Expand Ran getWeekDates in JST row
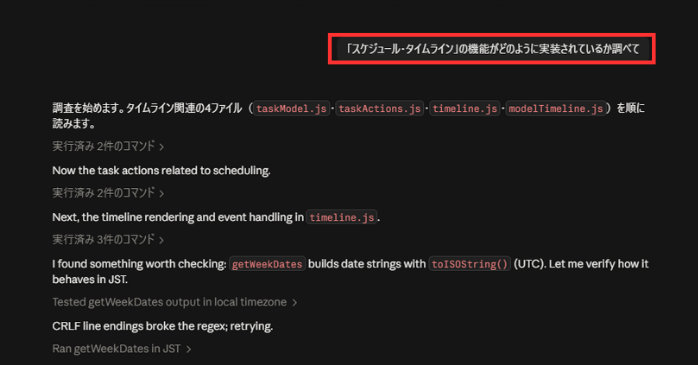Viewport: 698px width, 365px height. tap(122, 349)
